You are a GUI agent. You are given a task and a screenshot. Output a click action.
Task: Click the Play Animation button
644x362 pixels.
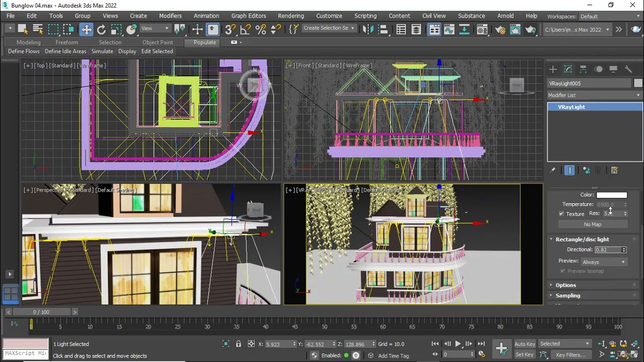[458, 344]
